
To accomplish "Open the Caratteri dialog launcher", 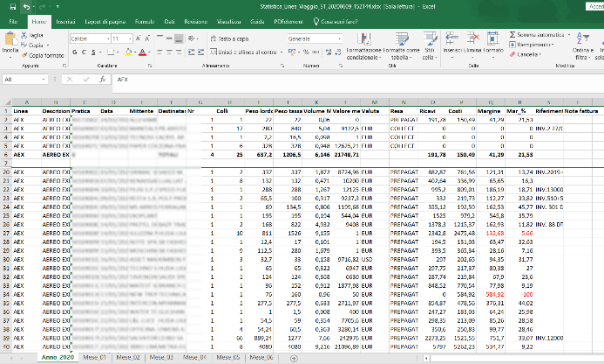I will [149, 66].
